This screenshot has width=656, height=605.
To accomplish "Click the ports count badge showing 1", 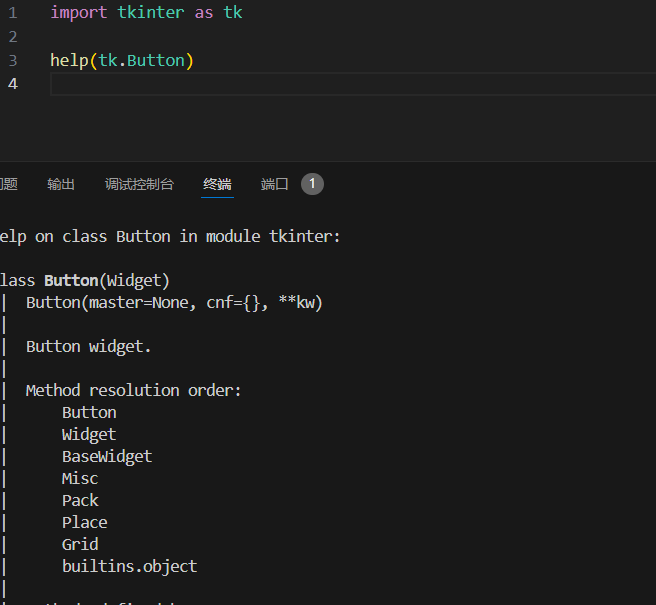I will pyautogui.click(x=312, y=184).
